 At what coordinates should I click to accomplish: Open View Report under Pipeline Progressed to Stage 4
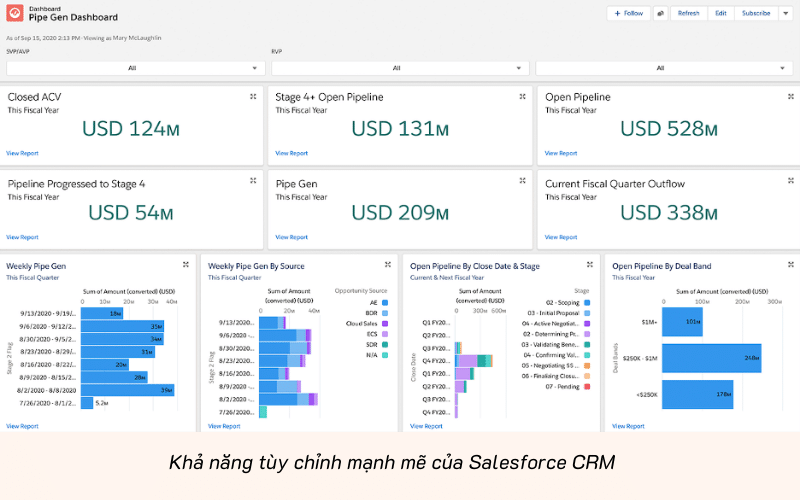(22, 237)
